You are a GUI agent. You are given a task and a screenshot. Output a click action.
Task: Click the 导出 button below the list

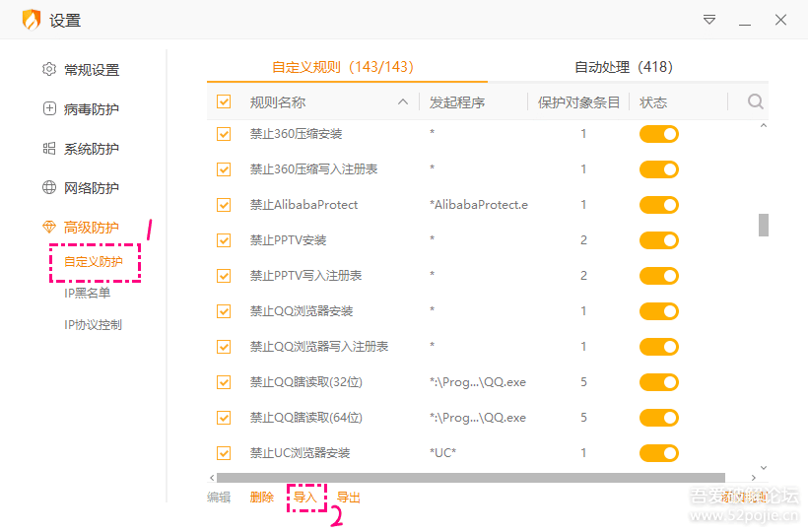click(349, 497)
